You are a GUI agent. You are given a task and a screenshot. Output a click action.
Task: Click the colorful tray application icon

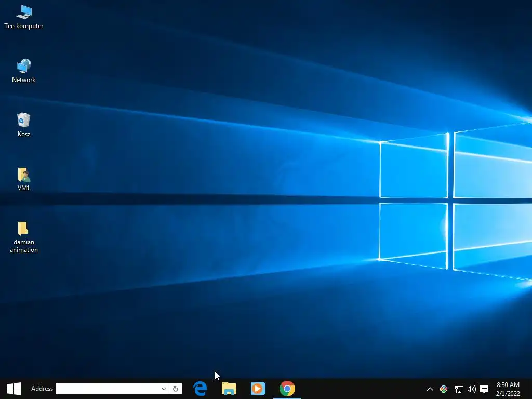(x=444, y=389)
